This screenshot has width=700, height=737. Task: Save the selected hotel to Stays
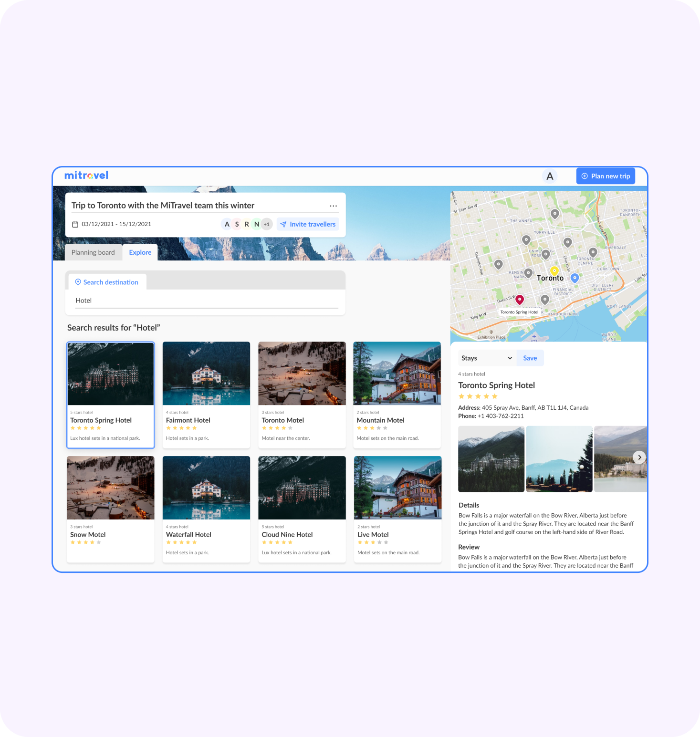(530, 358)
